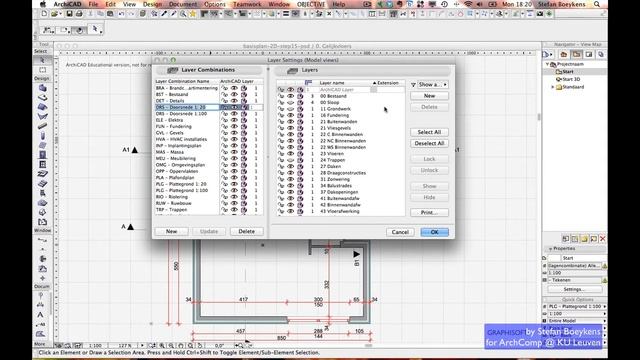Click the Print toolbar icon
Image resolution: width=640 pixels, height=360 pixels.
(x=79, y=14)
